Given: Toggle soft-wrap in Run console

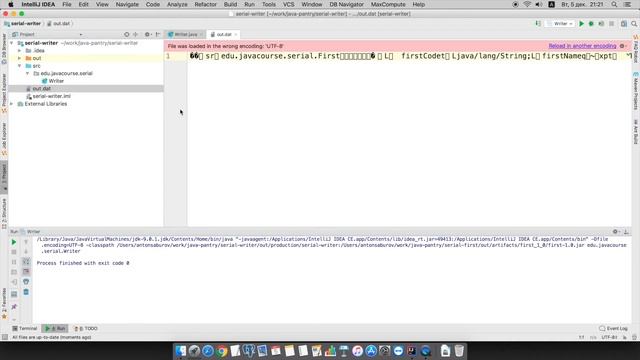Looking at the screenshot, I should (26, 262).
